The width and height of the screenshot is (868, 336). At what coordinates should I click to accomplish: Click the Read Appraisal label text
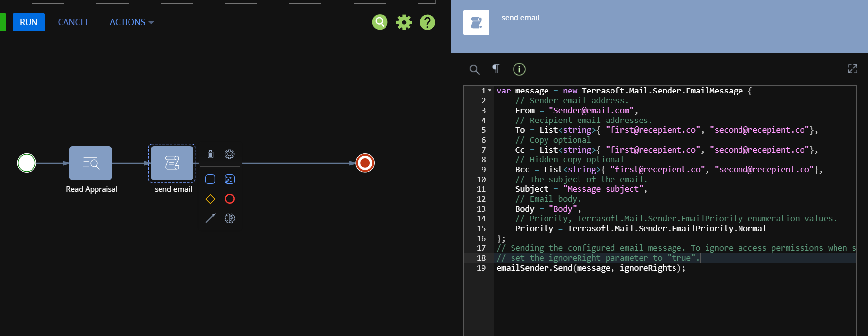pyautogui.click(x=92, y=189)
